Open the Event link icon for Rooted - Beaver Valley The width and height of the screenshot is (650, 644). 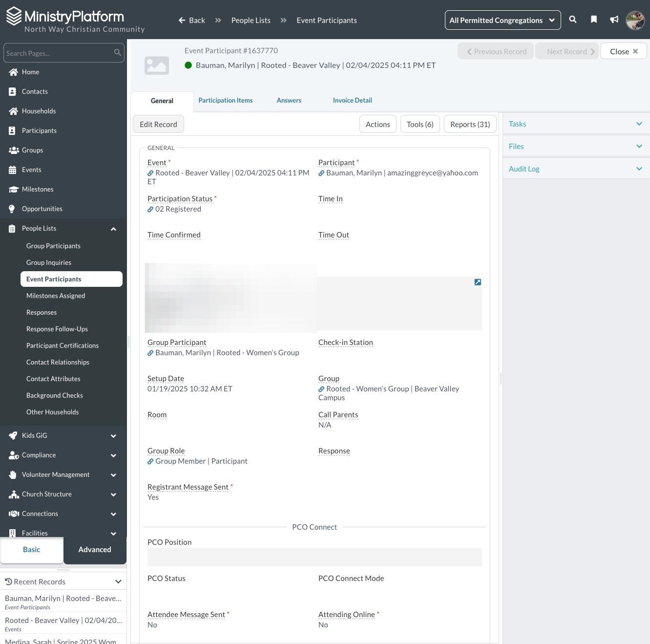(x=150, y=173)
